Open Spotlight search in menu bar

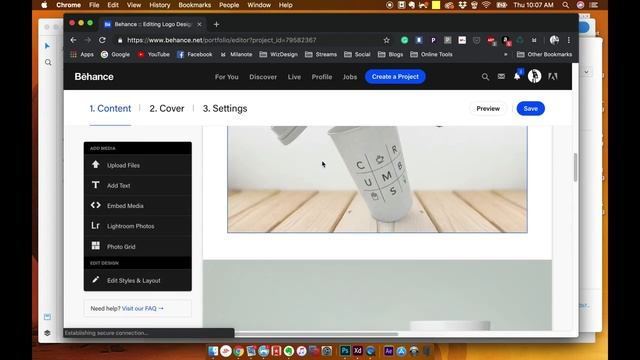coord(565,5)
